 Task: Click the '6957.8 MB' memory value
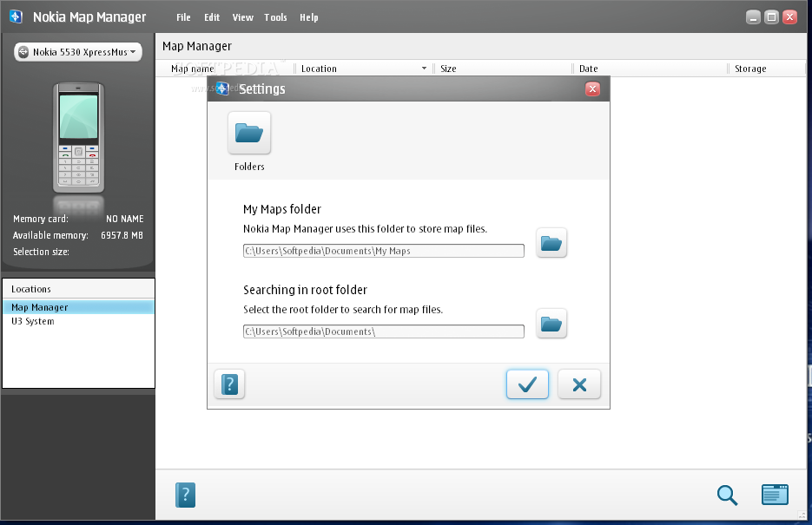pos(122,235)
